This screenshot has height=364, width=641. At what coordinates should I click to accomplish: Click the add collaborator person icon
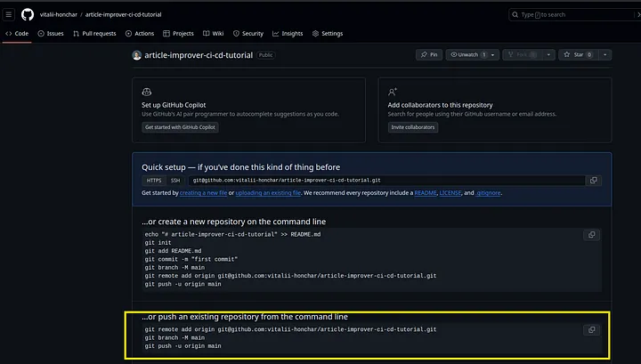[393, 92]
